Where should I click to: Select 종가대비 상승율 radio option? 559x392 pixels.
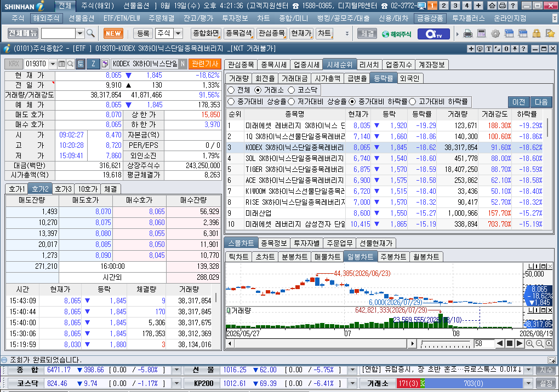pos(231,102)
